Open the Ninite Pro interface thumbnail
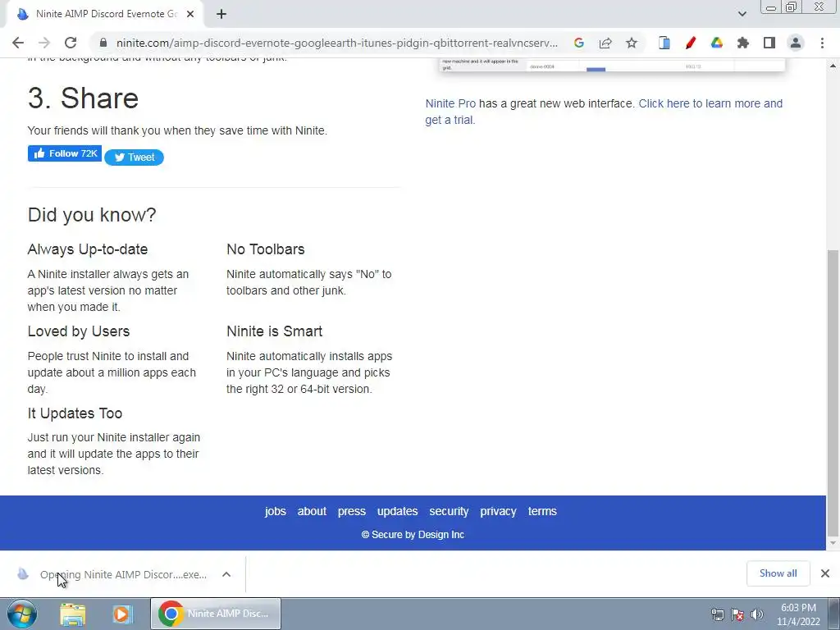 click(612, 66)
